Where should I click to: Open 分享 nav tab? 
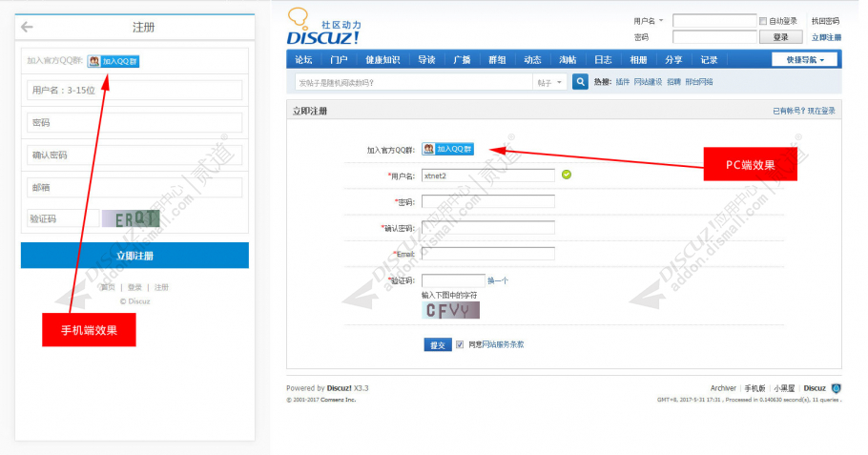tap(673, 60)
